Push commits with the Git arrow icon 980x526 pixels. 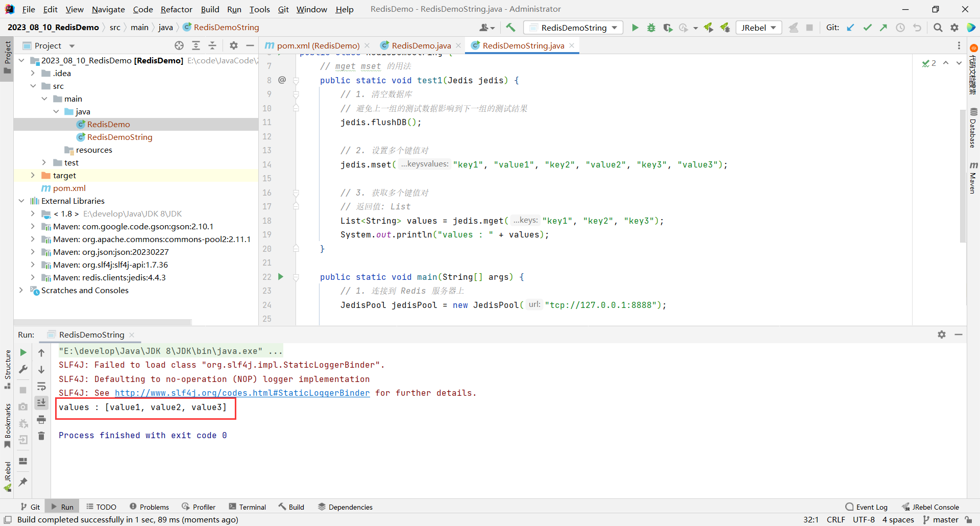(x=884, y=28)
